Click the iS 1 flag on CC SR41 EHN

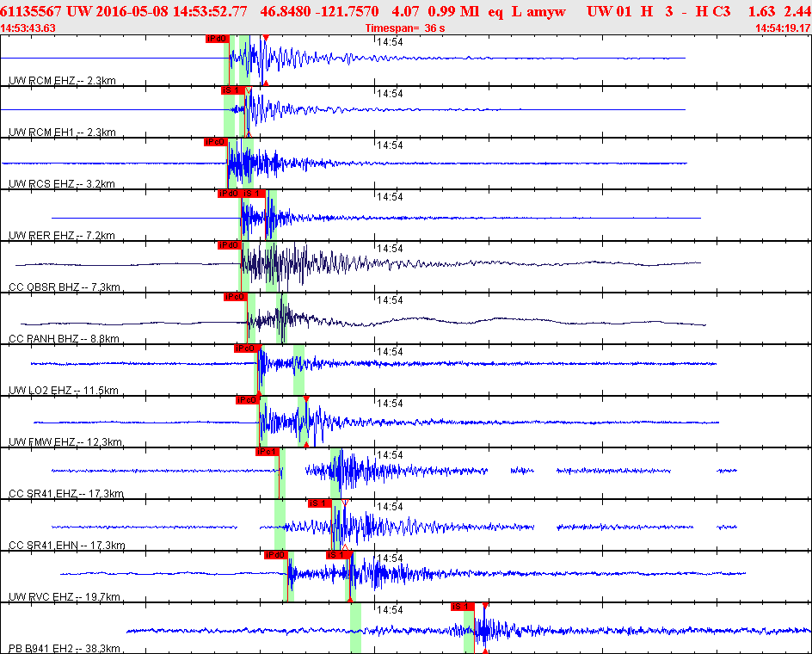click(x=319, y=503)
